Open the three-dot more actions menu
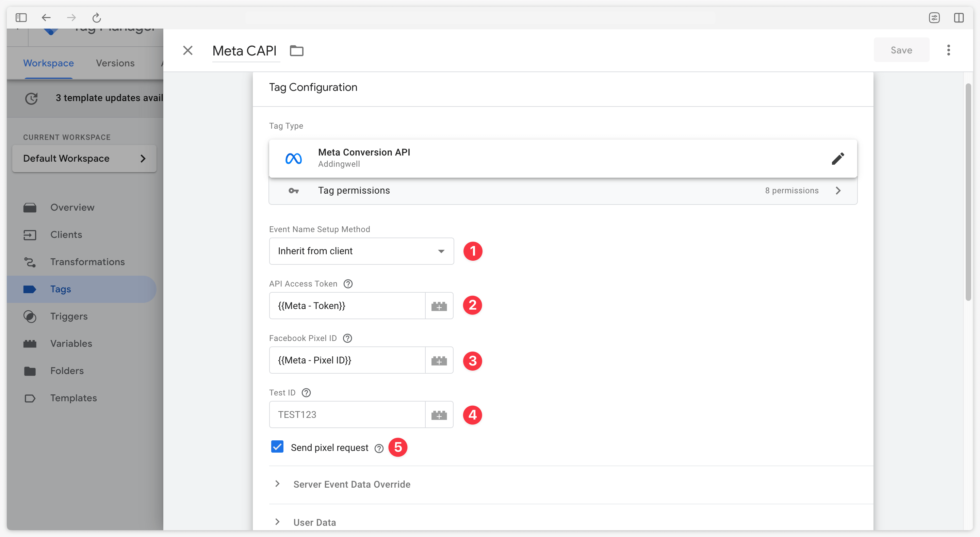This screenshot has height=537, width=980. [x=948, y=50]
